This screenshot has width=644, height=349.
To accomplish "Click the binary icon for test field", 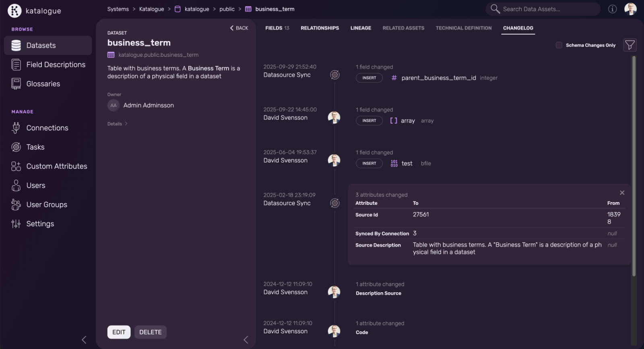I will pos(394,163).
